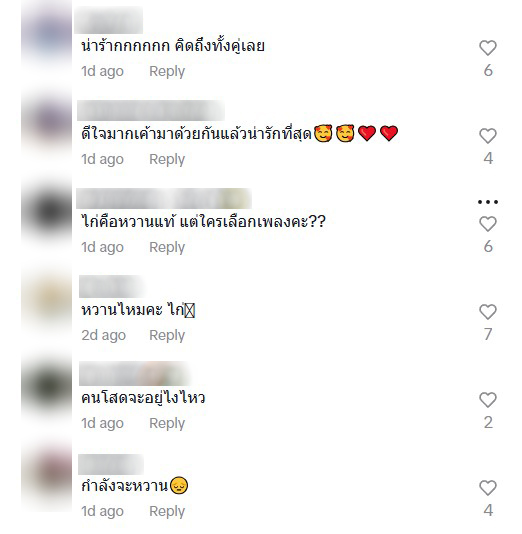Open the username above 'หวานไหมคะ ไก่'

(x=112, y=287)
